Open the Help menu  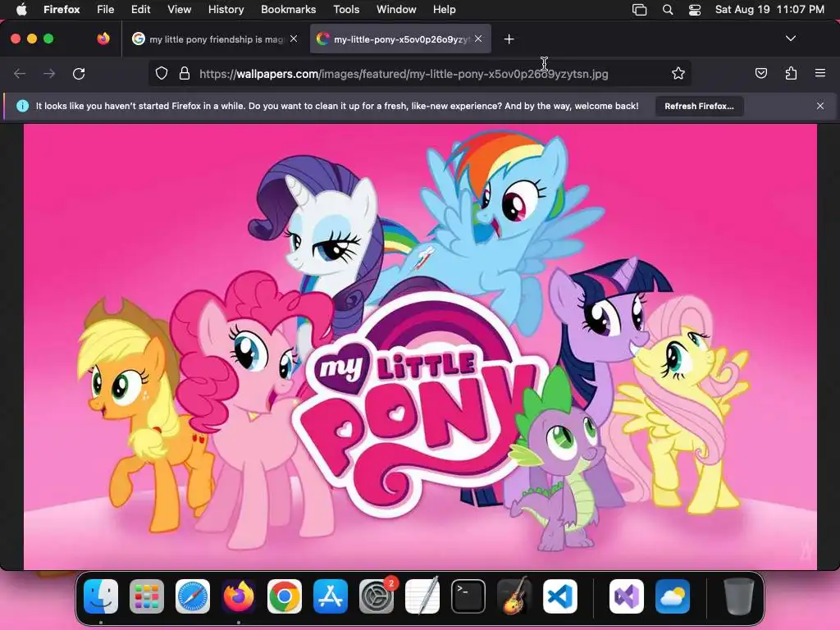click(444, 10)
